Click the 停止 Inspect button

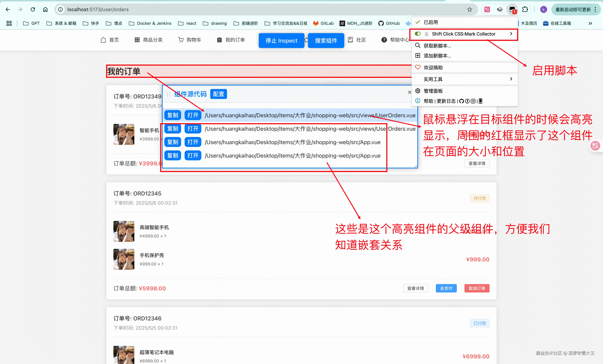(x=281, y=40)
